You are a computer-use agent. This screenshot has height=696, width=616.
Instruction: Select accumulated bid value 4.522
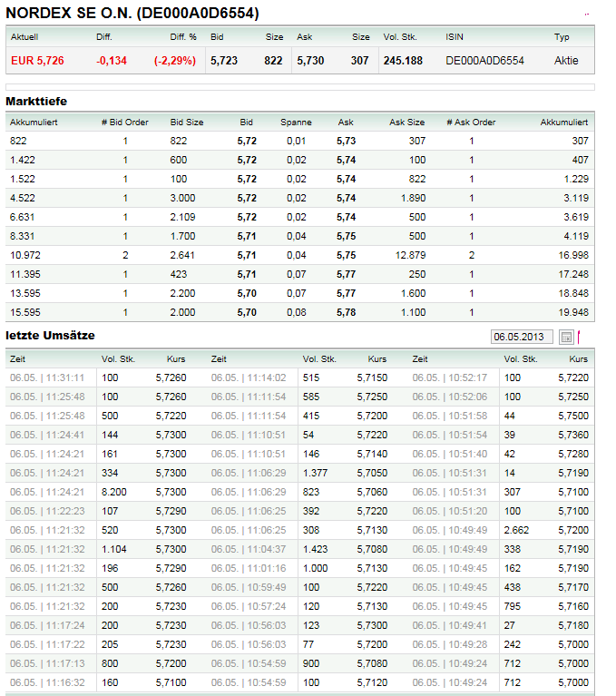[x=22, y=198]
